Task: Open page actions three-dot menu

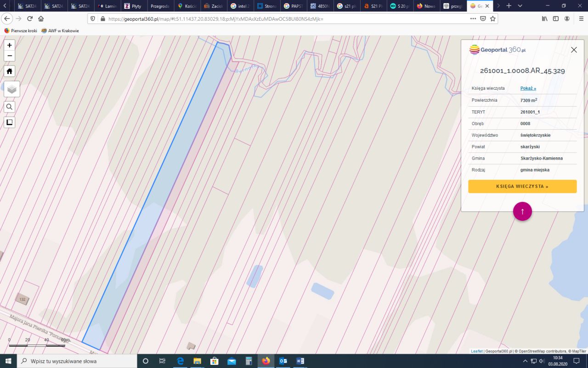Action: (x=473, y=19)
